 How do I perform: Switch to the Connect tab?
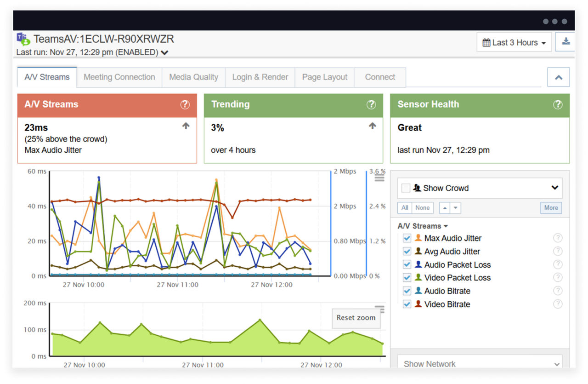[380, 77]
